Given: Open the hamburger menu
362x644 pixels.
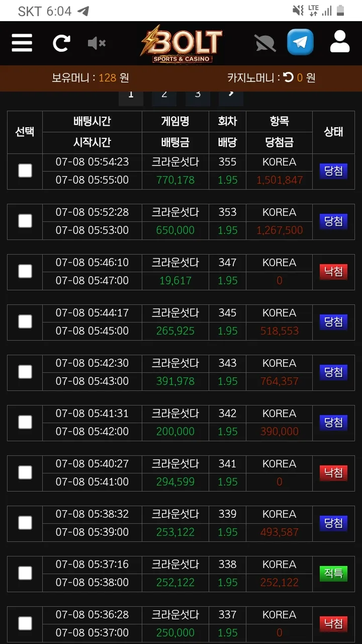Looking at the screenshot, I should click(22, 43).
